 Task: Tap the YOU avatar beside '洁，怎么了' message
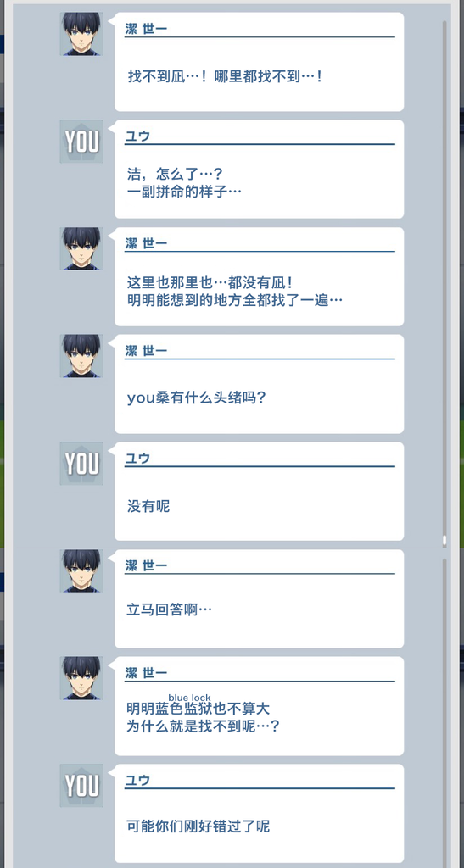81,142
